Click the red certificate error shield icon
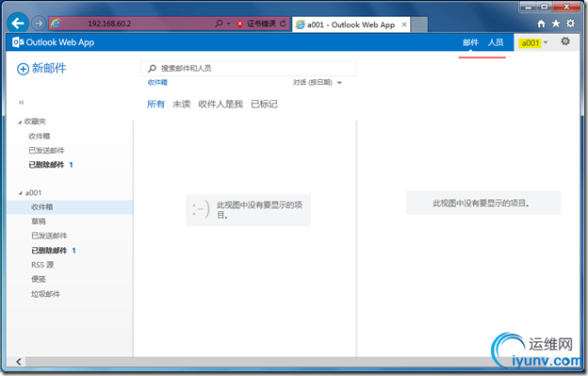588x376 pixels. click(x=240, y=24)
